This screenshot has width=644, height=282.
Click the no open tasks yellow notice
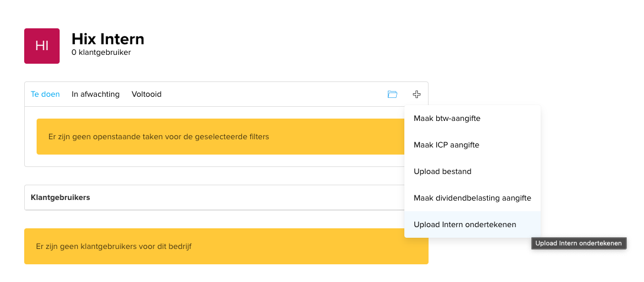[x=221, y=137]
